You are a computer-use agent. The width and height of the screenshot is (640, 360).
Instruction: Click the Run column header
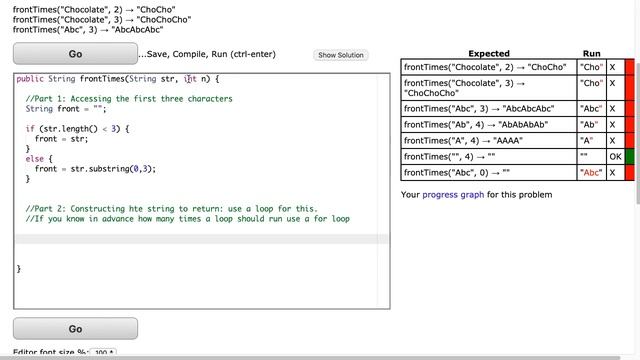point(591,53)
